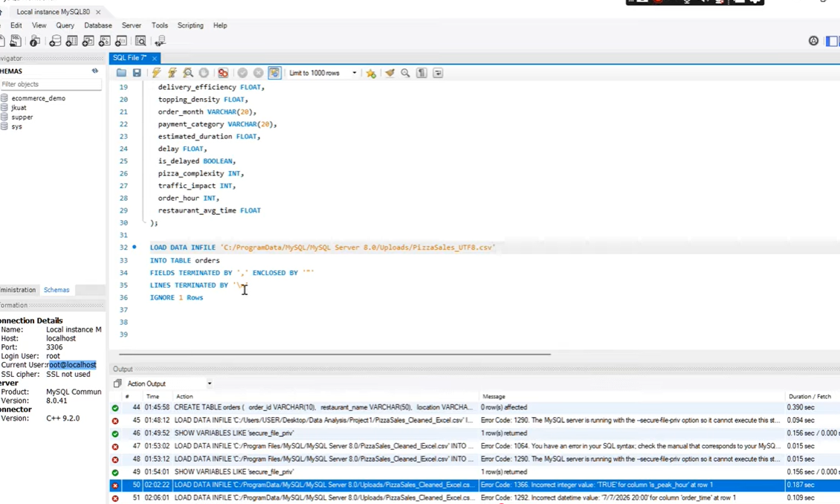Viewport: 840px width, 504px height.
Task: Click the Commit transaction checkmark icon
Action: click(x=242, y=73)
